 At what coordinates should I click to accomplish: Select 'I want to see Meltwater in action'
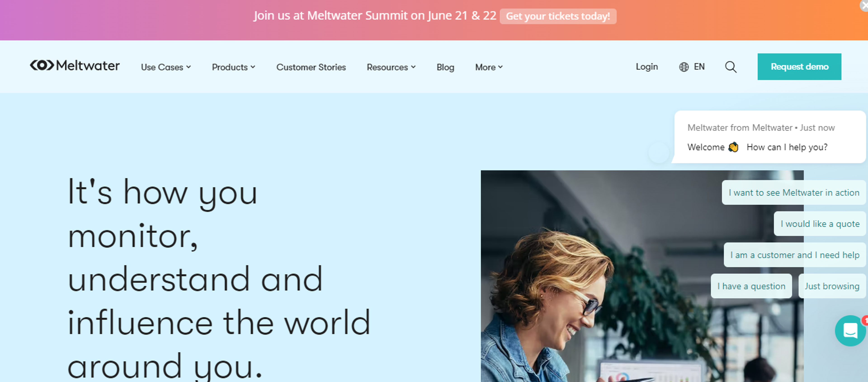794,192
